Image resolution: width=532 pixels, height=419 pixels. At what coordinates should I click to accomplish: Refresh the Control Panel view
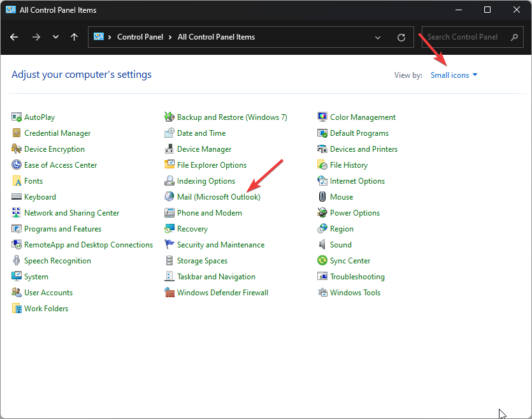coord(401,38)
